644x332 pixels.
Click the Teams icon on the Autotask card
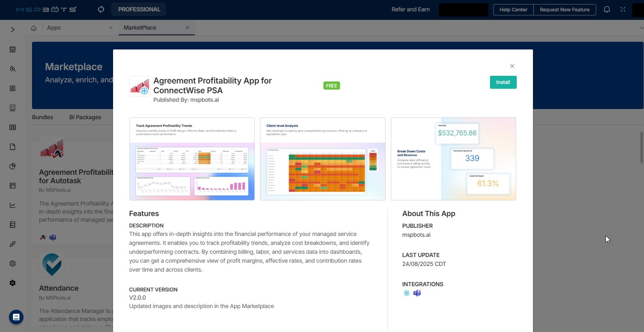coord(53,237)
